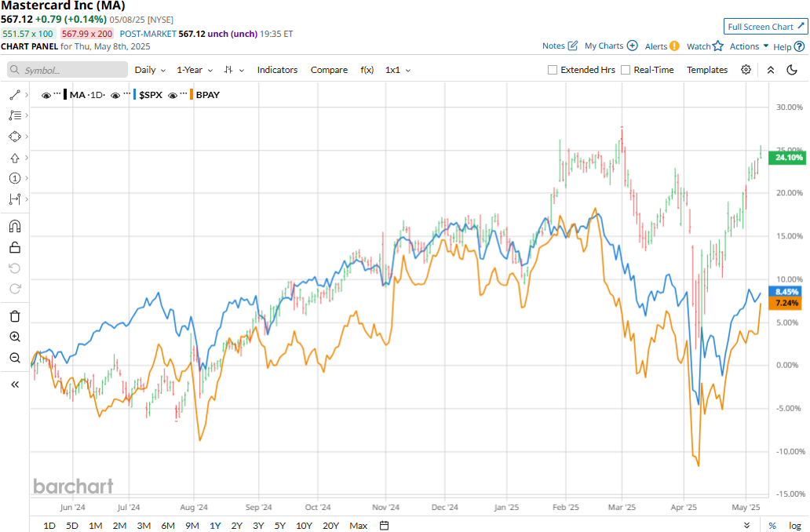The width and height of the screenshot is (810, 532).
Task: Select the arrow marker tool
Action: point(15,158)
